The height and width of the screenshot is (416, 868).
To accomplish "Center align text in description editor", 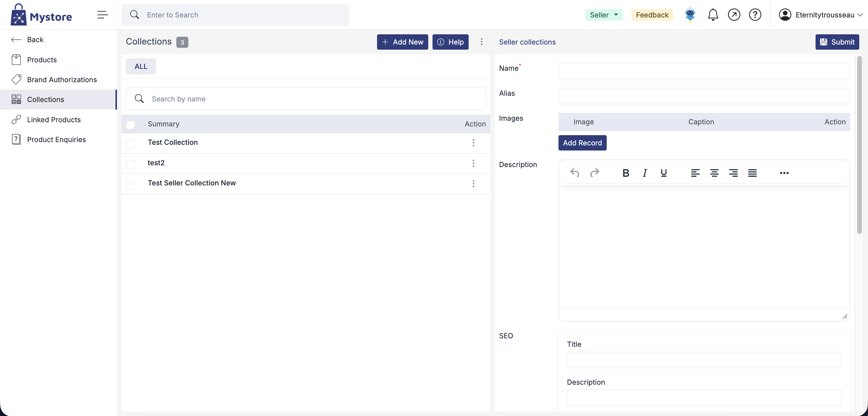I will (714, 173).
